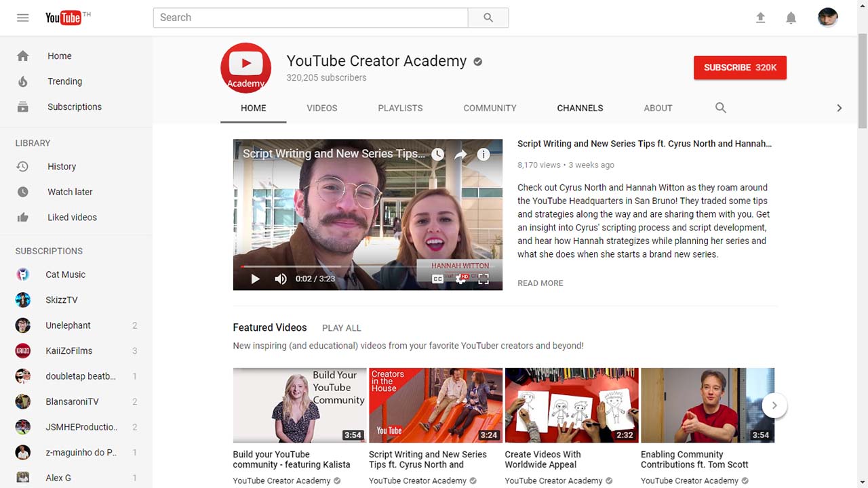Mute the video with the volume icon
This screenshot has height=488, width=868.
pyautogui.click(x=280, y=279)
